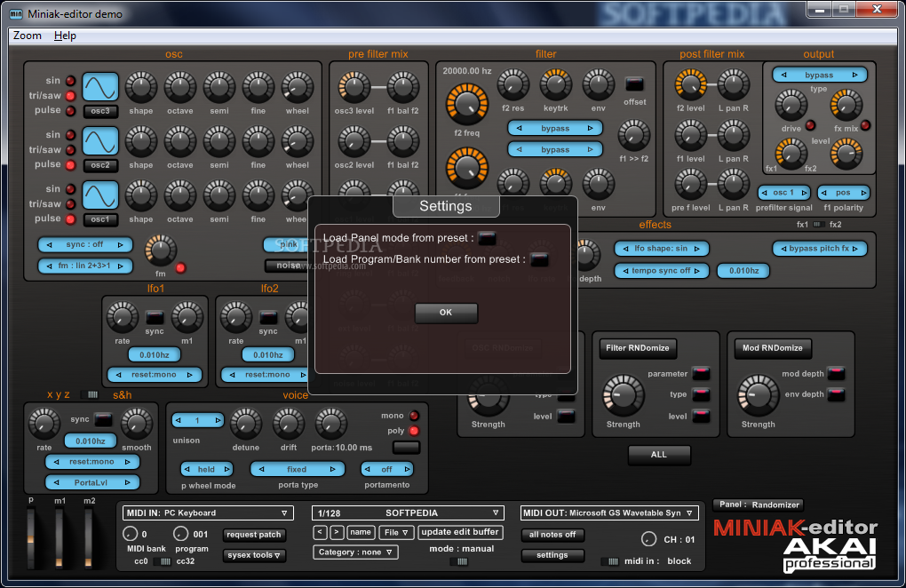Click the Mod RNDomize Strength knob
The height and width of the screenshot is (588, 906).
point(758,395)
